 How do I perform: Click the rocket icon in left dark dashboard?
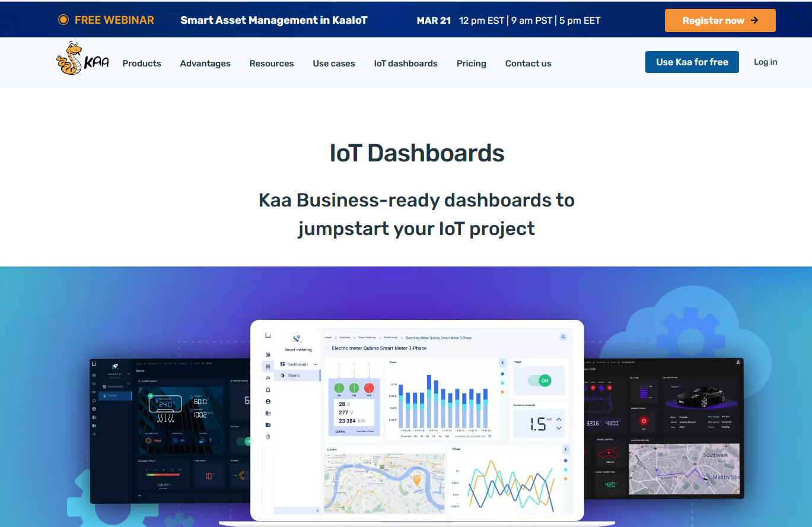point(115,366)
